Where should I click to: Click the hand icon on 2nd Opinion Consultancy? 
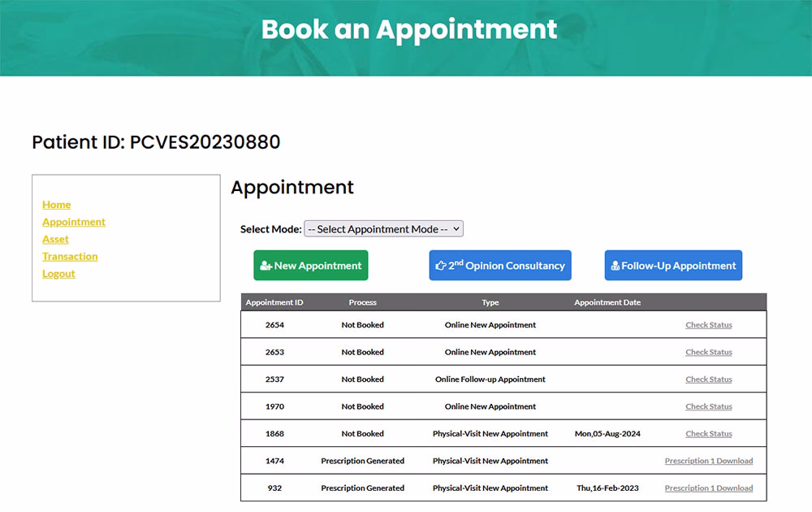(439, 265)
